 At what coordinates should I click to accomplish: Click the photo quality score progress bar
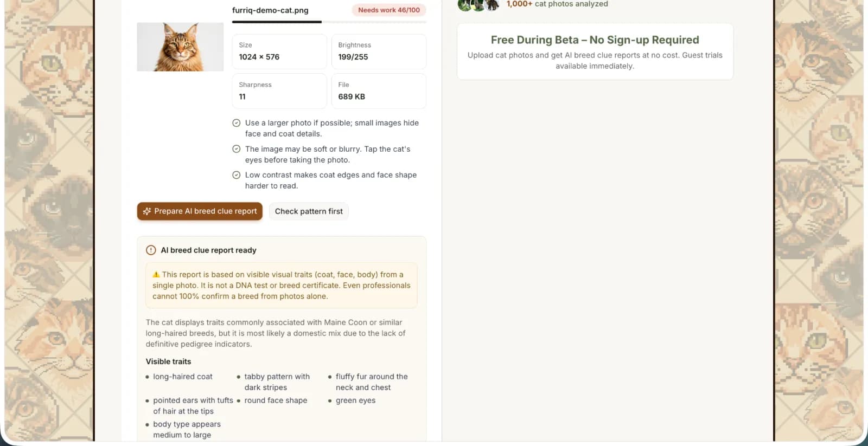click(329, 22)
